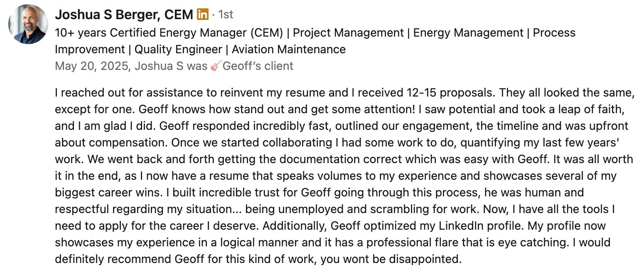Viewport: 644px width, 273px height.
Task: Click the gold LinkedIn Premium badge icon
Action: [x=202, y=15]
